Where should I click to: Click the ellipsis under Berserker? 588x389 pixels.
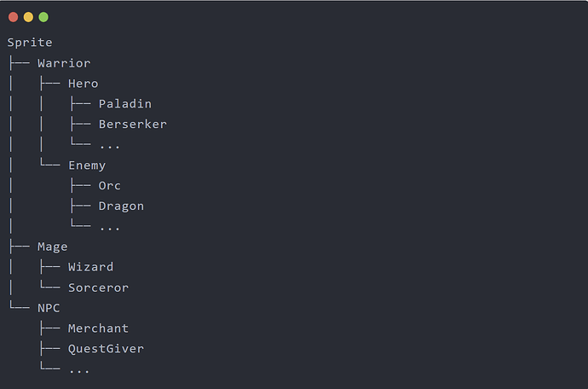tap(110, 147)
